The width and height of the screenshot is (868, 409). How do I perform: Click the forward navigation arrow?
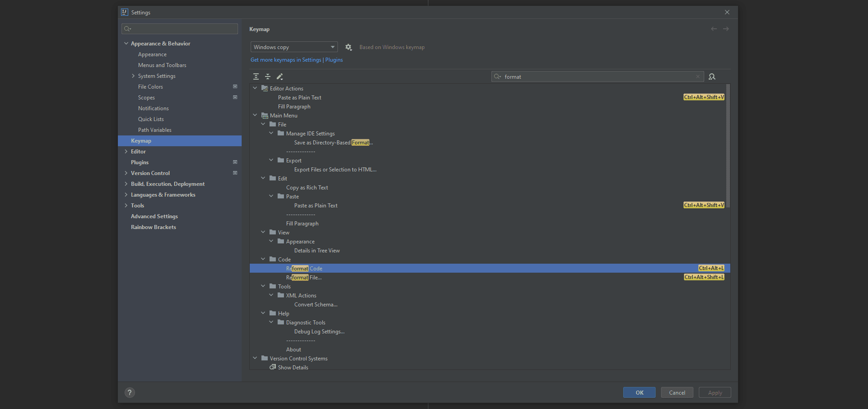(725, 29)
